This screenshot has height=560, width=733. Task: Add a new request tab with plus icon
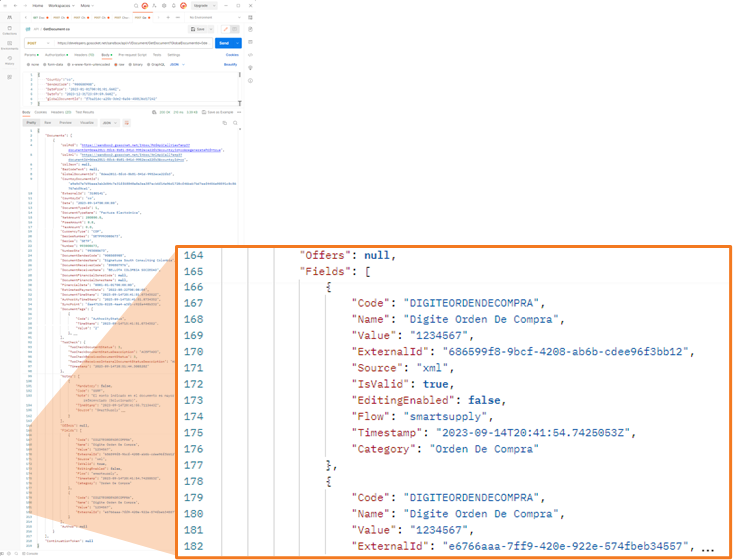pyautogui.click(x=168, y=17)
